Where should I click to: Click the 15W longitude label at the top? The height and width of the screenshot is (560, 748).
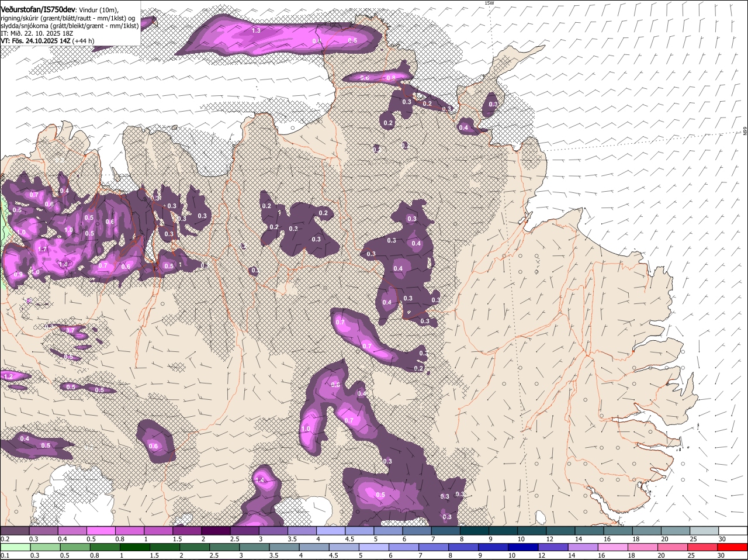click(489, 3)
